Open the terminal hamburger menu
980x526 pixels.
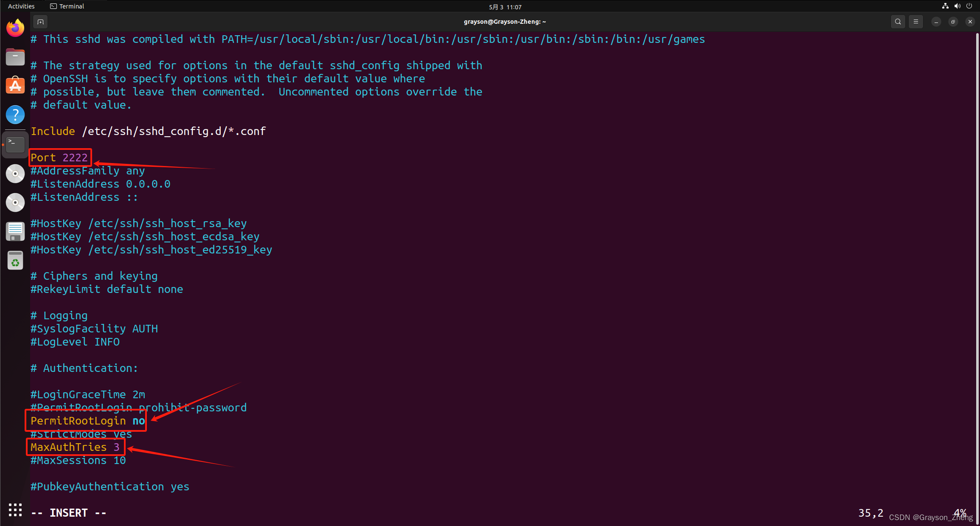(916, 22)
